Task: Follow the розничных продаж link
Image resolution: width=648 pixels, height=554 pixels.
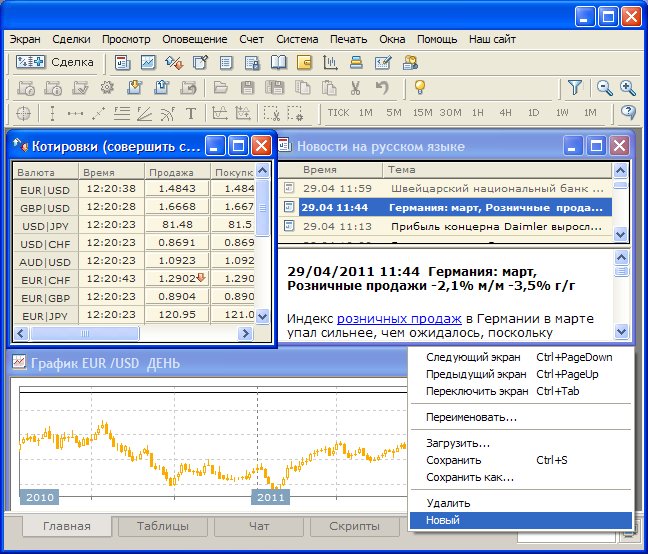Action: (x=384, y=318)
